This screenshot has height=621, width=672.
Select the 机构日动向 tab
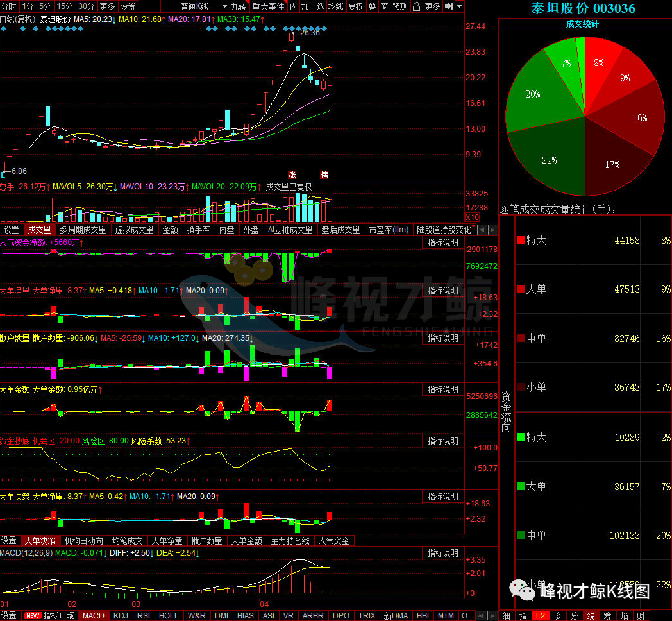pos(83,541)
